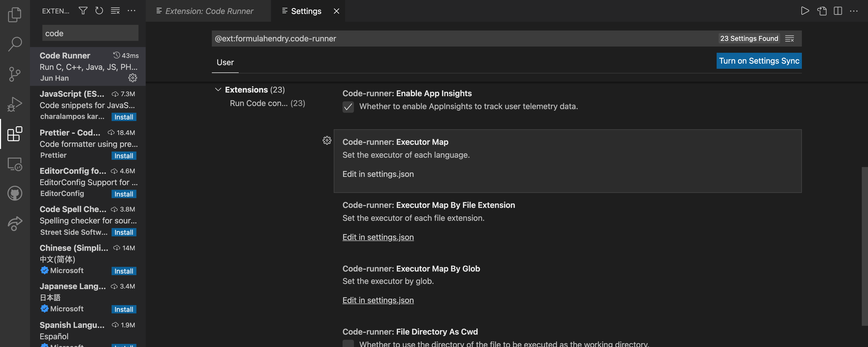Switch to Extension: Code Runner tab
The width and height of the screenshot is (868, 347).
[208, 11]
